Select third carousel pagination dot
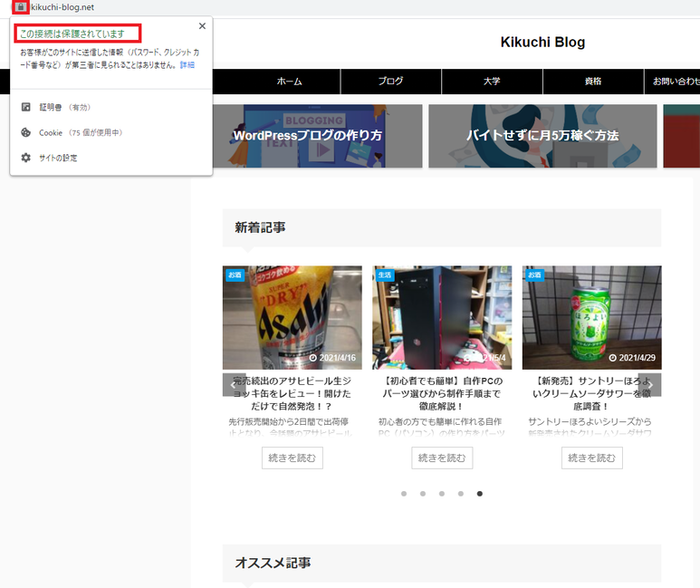The width and height of the screenshot is (700, 588). (x=442, y=494)
